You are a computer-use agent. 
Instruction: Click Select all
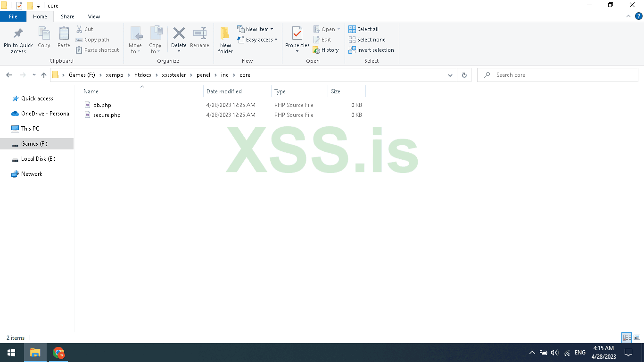pos(363,29)
